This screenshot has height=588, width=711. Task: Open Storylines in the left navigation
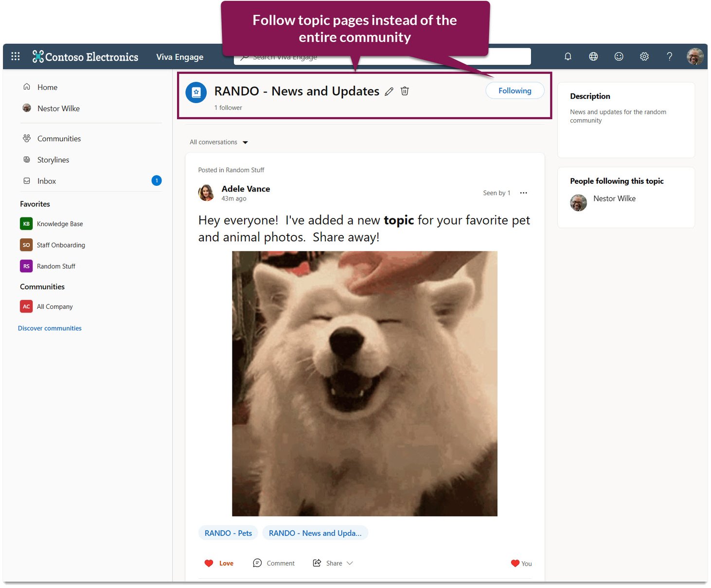(53, 160)
